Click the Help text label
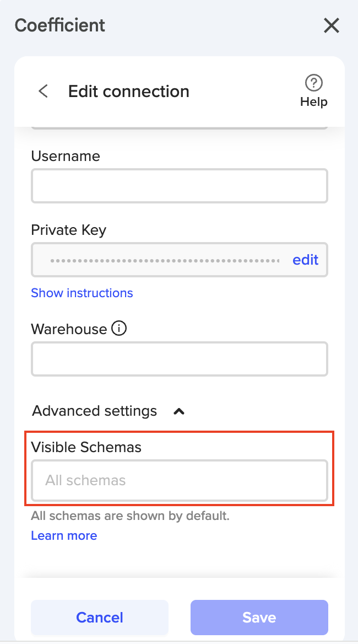Image resolution: width=358 pixels, height=644 pixels. point(313,102)
